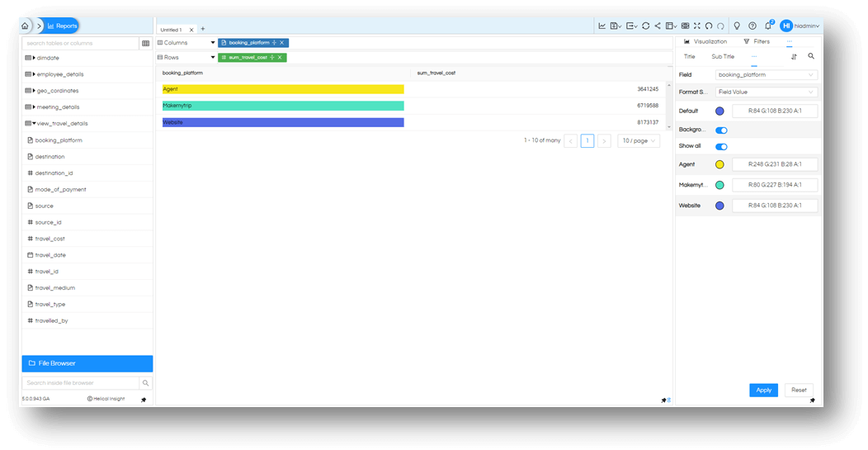
Task: Close the Untitled 1 tab
Action: (191, 30)
